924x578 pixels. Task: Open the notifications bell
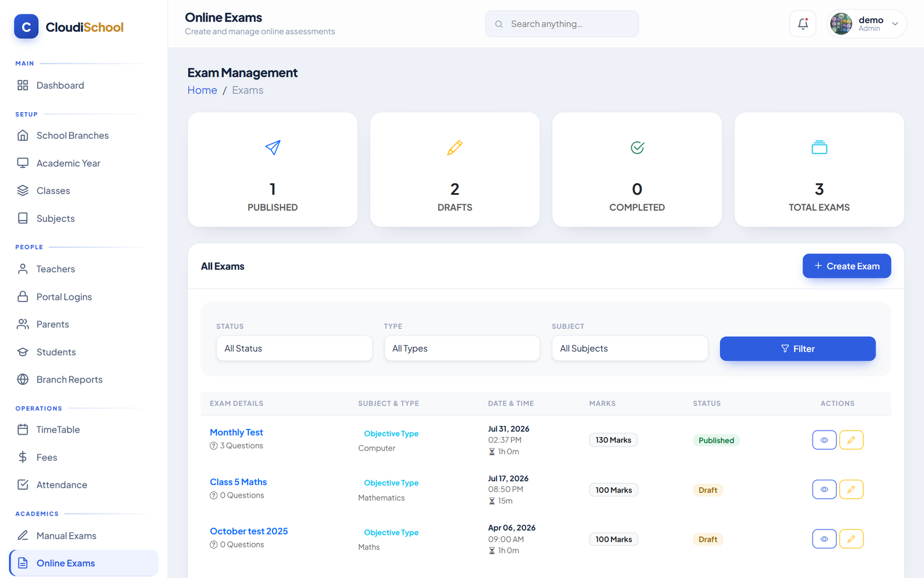(803, 24)
